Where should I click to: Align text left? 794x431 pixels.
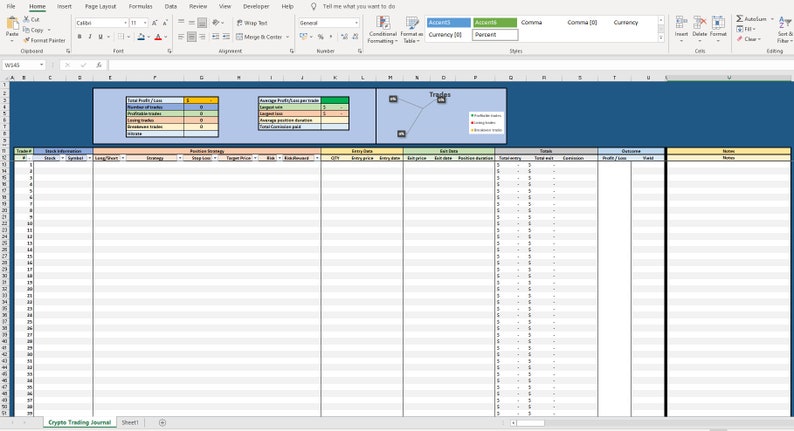click(x=181, y=36)
